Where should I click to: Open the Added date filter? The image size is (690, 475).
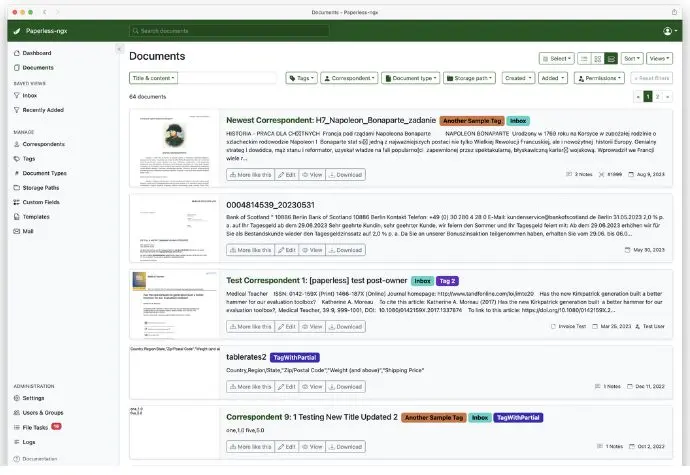[553, 78]
